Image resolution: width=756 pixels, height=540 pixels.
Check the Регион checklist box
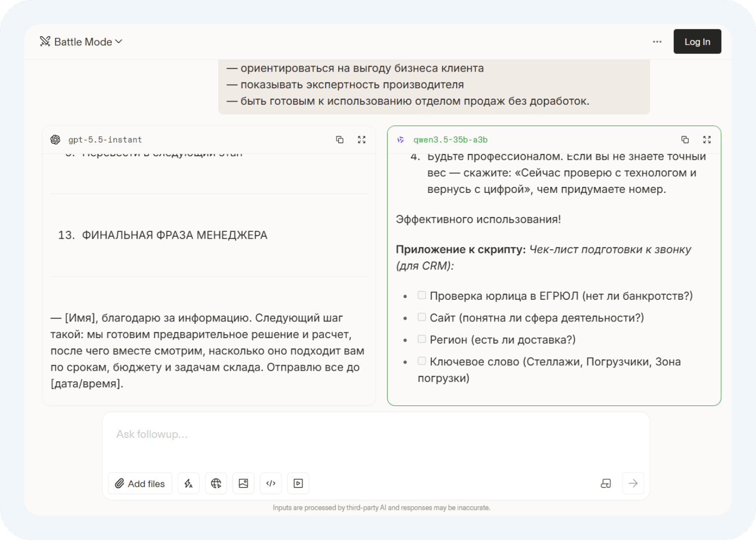coord(422,339)
